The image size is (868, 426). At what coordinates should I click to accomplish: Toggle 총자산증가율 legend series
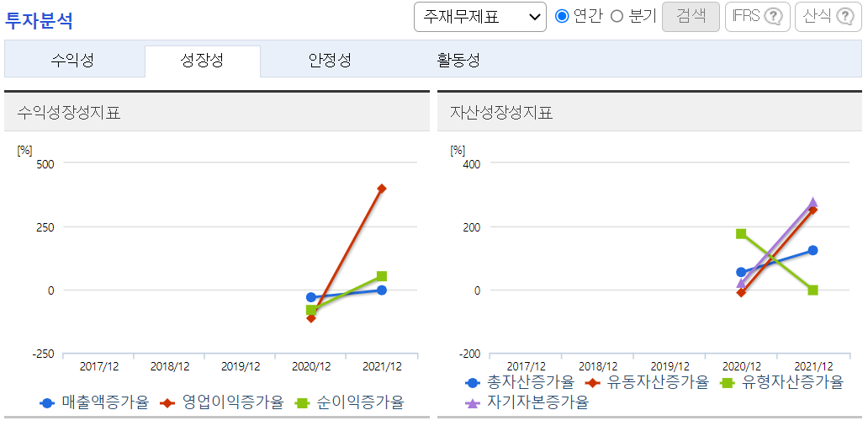coord(521,381)
